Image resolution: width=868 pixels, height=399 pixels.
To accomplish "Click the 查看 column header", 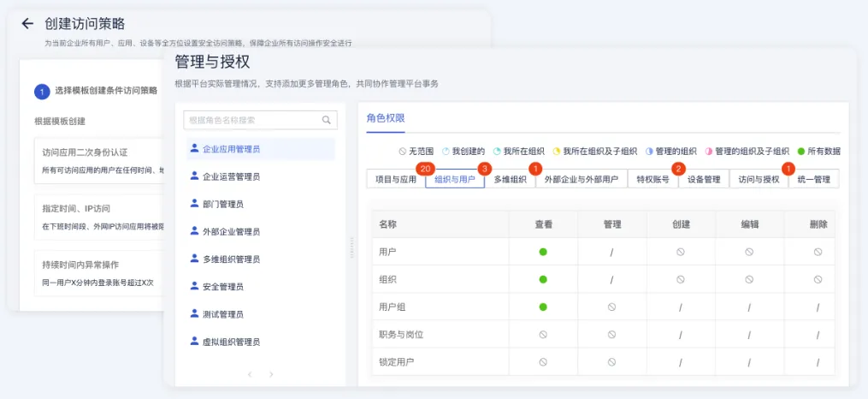I will coord(543,224).
